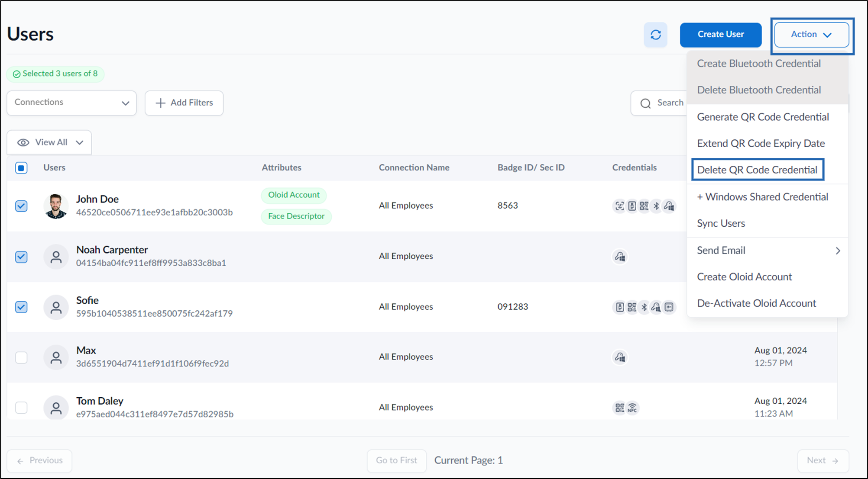Check the checkbox for Max
The image size is (868, 479).
[x=21, y=357]
